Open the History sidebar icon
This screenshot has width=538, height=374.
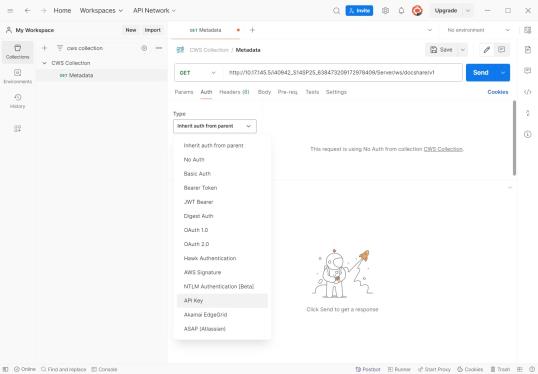(17, 101)
